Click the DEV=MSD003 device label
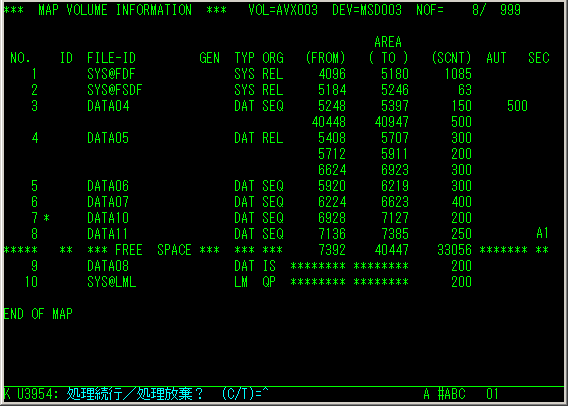568x406 pixels. click(x=367, y=10)
